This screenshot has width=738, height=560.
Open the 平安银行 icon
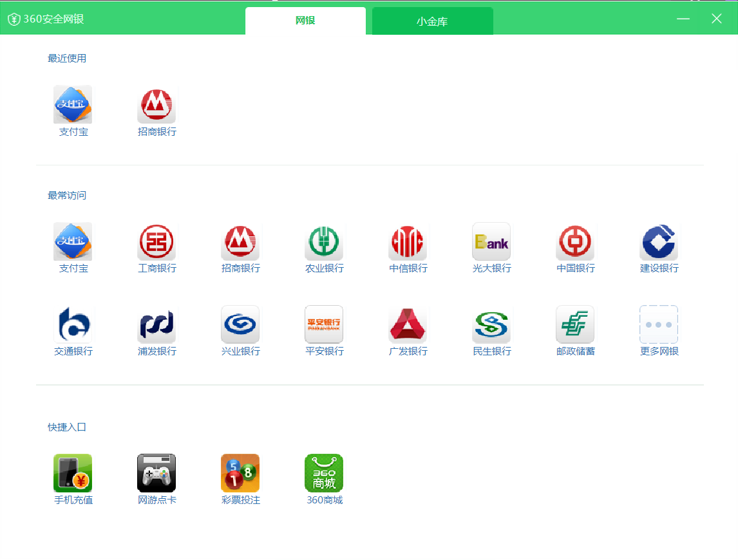click(325, 324)
